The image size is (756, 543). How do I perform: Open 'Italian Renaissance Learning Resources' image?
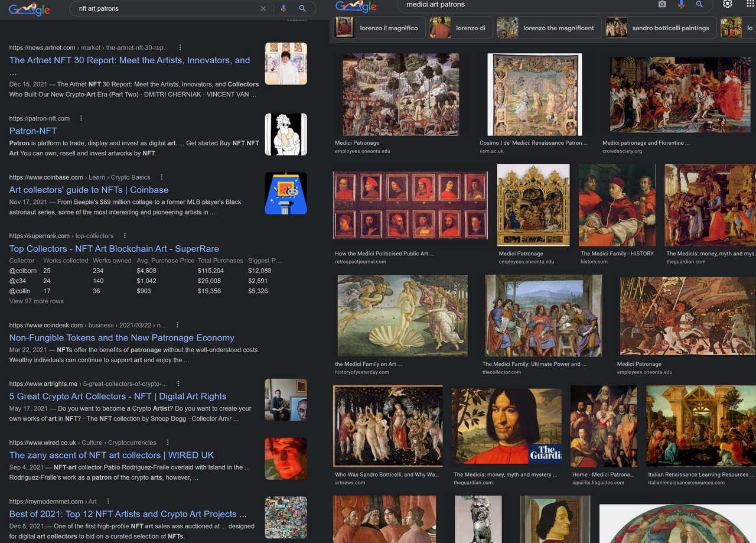(x=701, y=426)
